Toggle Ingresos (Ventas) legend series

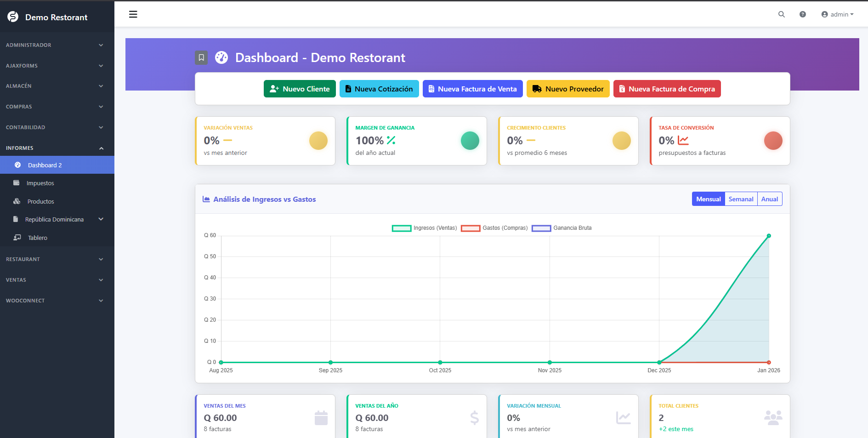424,228
